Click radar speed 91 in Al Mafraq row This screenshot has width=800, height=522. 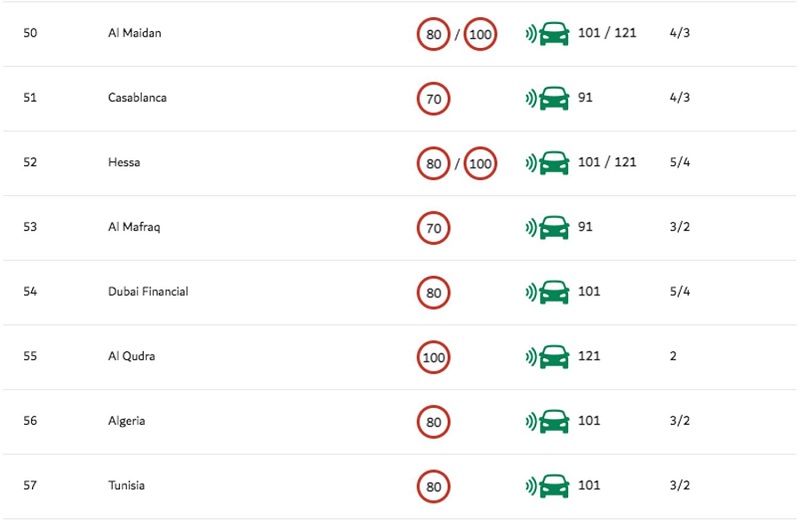click(585, 227)
